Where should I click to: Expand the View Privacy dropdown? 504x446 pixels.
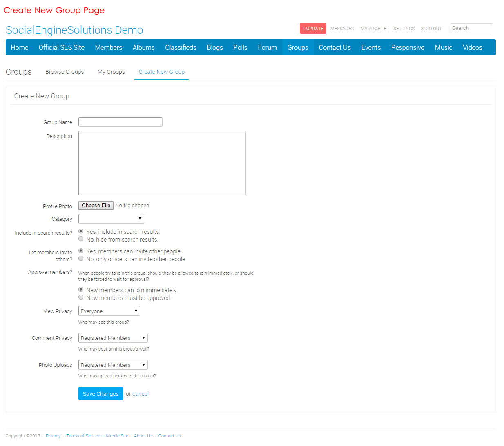pos(109,311)
